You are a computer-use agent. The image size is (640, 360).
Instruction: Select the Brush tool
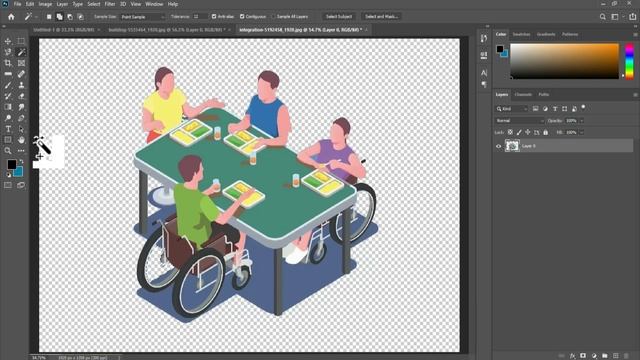tap(8, 85)
